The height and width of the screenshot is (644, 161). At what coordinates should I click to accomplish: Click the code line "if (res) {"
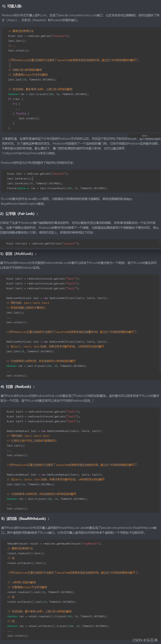[15, 99]
